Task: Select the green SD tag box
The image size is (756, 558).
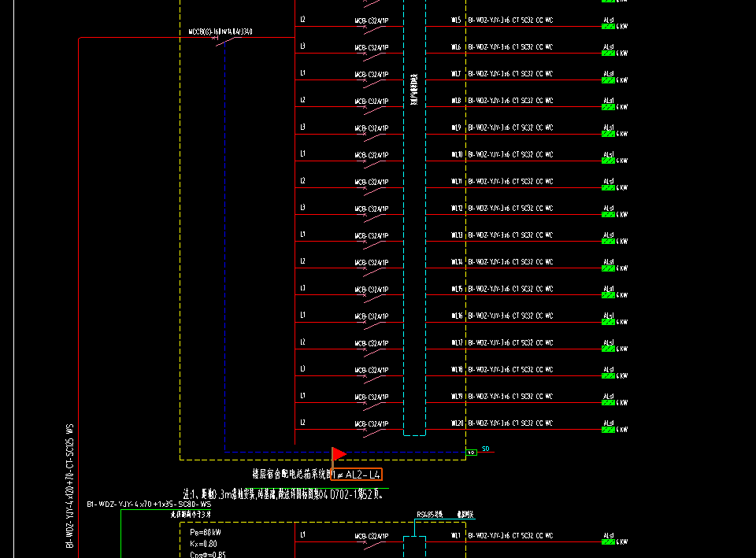Action: [x=472, y=453]
